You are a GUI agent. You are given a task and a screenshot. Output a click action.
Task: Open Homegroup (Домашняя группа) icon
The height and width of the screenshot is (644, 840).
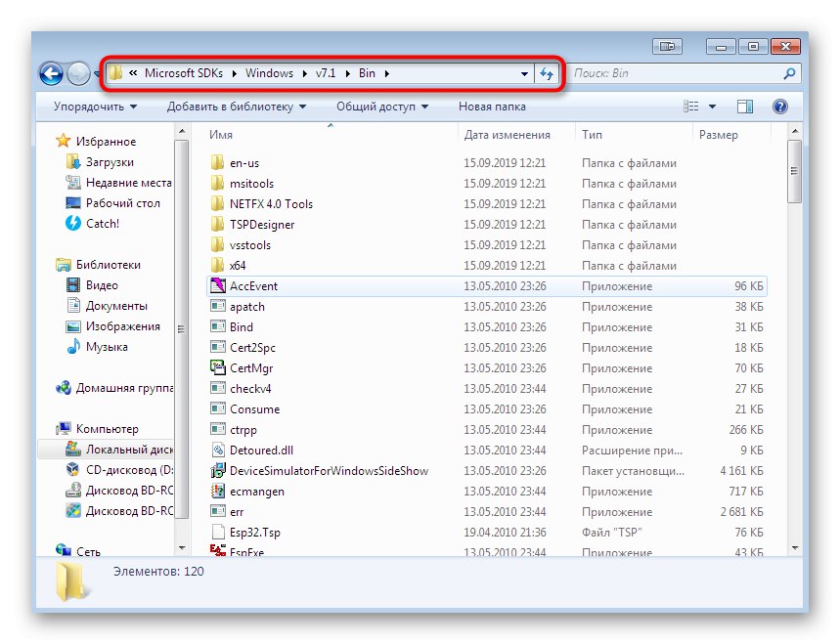click(64, 388)
